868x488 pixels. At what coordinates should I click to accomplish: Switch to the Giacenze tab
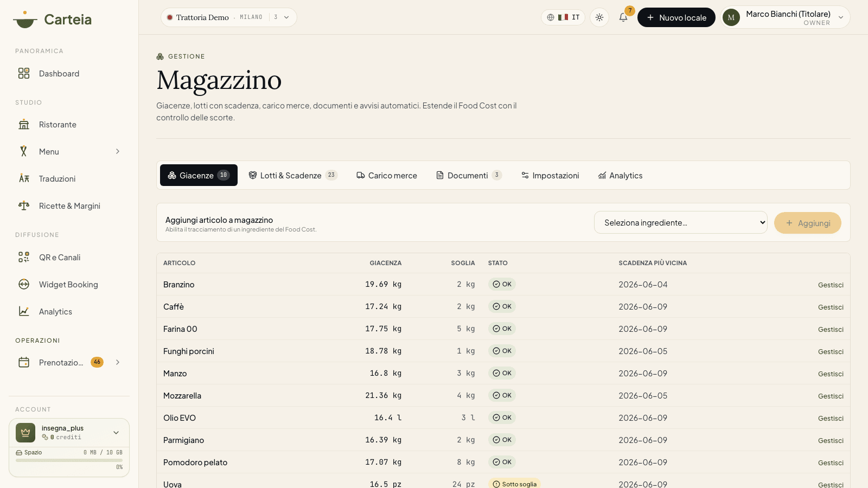point(199,175)
